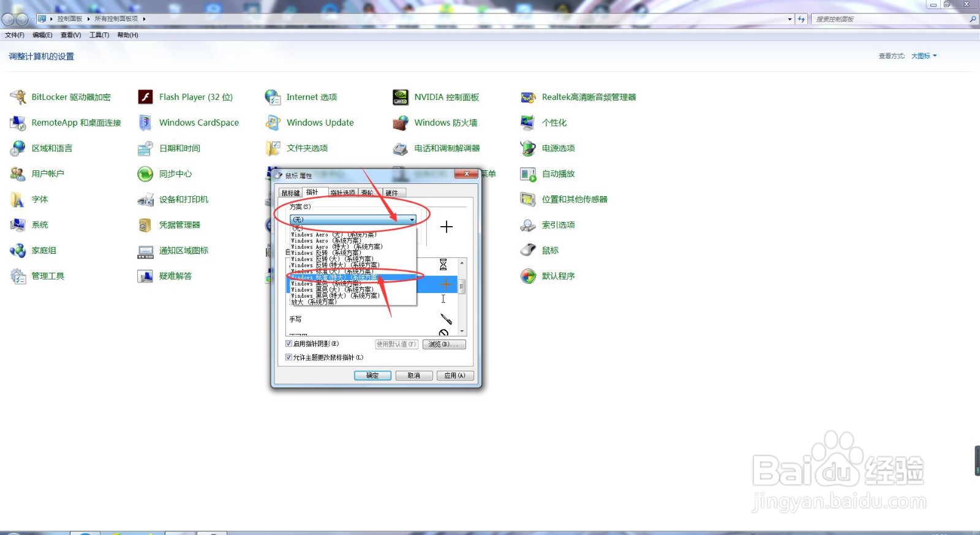980x535 pixels.
Task: Click 浏览(B)... button
Action: pyautogui.click(x=444, y=344)
